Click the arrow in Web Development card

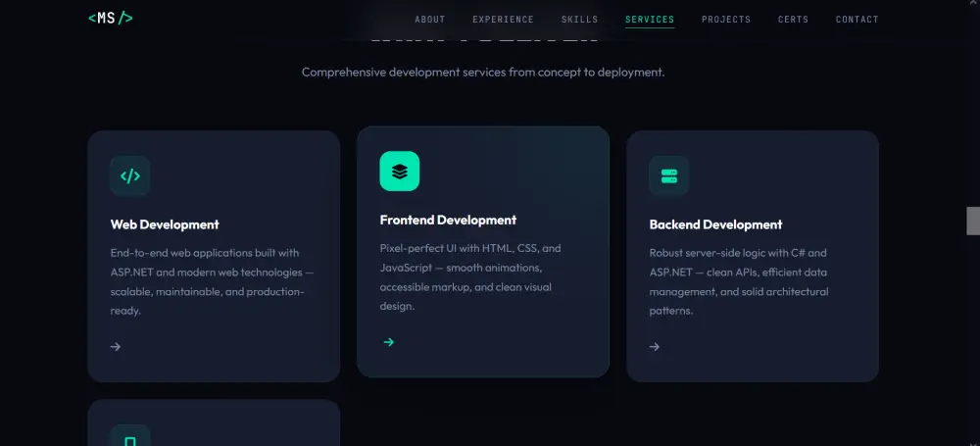point(116,347)
